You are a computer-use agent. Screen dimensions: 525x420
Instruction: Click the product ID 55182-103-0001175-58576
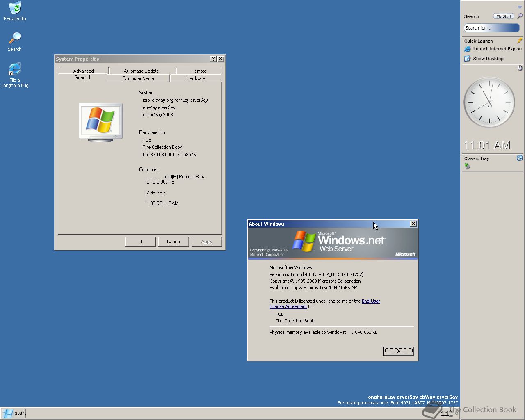(169, 155)
